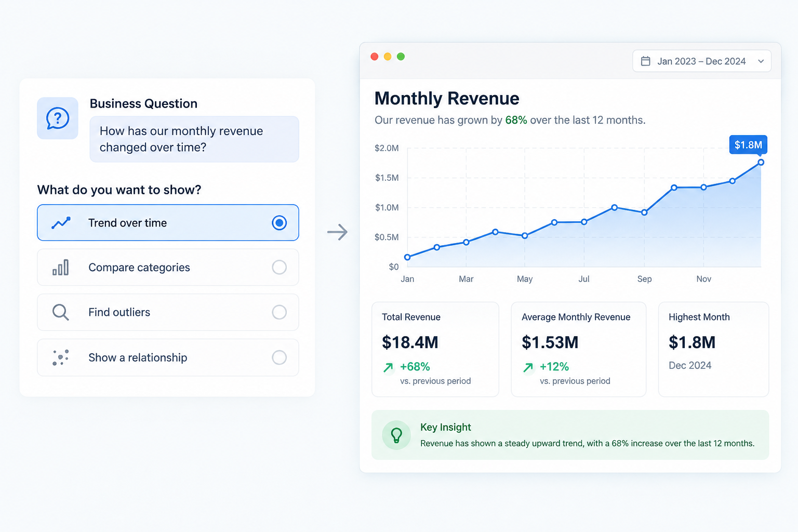The image size is (798, 532).
Task: Click the $1.53M average revenue value
Action: click(550, 342)
